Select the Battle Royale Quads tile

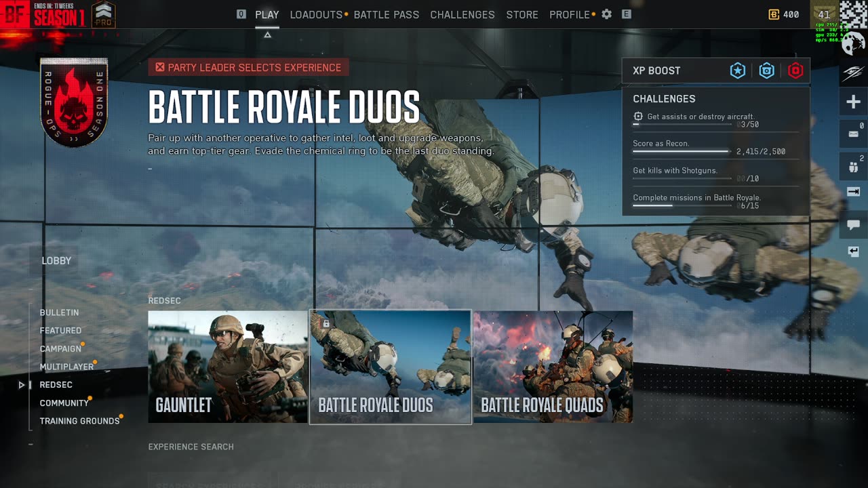pos(553,367)
